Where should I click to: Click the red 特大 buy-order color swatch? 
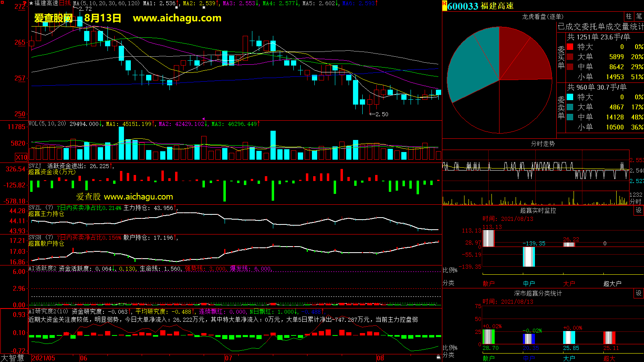(570, 47)
